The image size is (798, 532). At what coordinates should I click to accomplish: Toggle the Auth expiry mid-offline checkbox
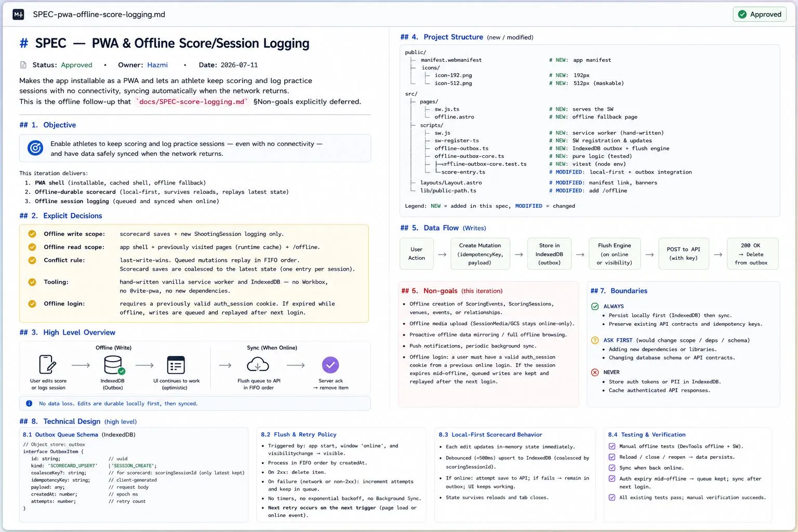(x=612, y=478)
